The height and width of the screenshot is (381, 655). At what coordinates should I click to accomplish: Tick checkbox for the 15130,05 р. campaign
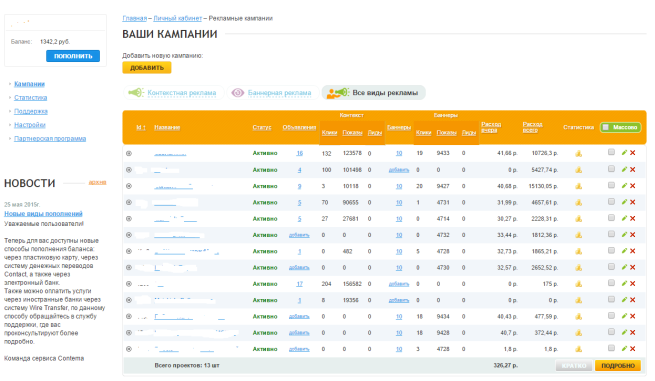[611, 185]
